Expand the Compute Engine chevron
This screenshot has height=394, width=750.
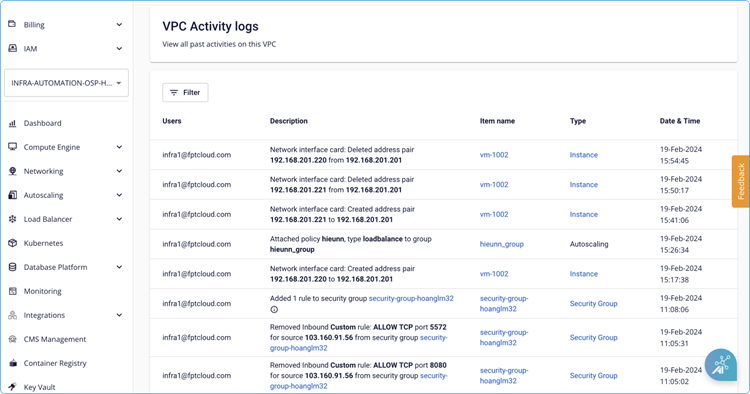[119, 147]
